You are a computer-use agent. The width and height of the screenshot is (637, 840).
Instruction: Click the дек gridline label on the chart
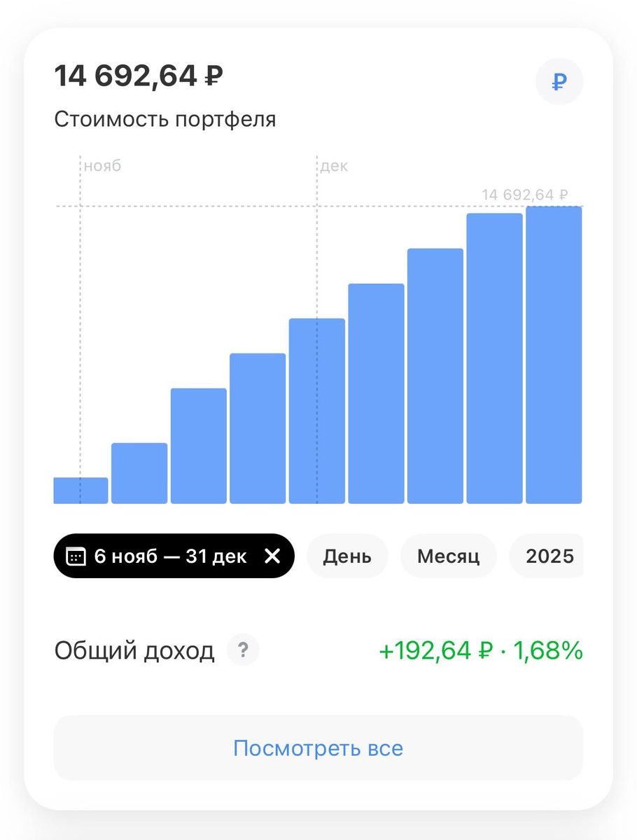[x=335, y=166]
